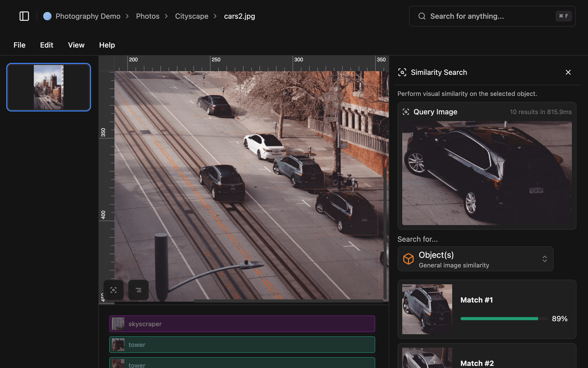Toggle the sidebar panel icon
The height and width of the screenshot is (368, 588).
click(x=24, y=16)
